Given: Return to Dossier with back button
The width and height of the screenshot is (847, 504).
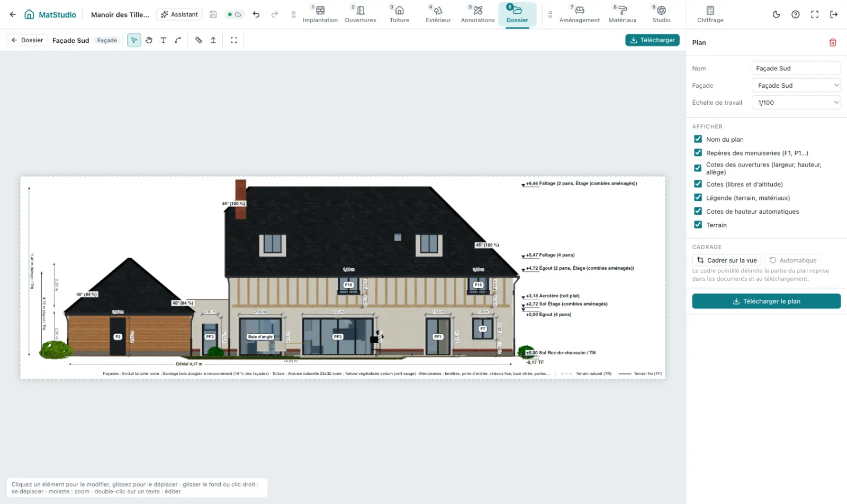Looking at the screenshot, I should pyautogui.click(x=27, y=40).
